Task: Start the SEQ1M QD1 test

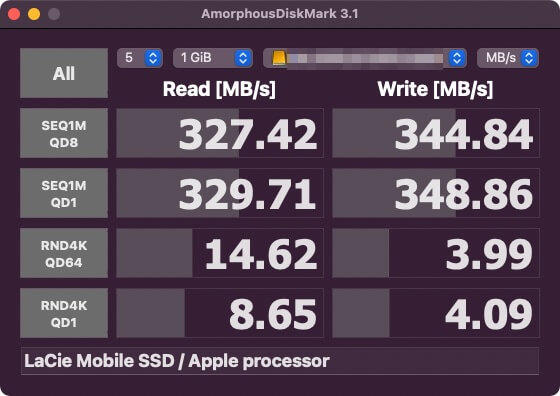Action: pyautogui.click(x=64, y=193)
